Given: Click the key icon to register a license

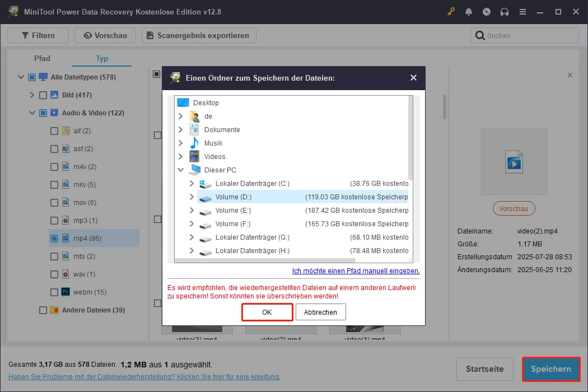Looking at the screenshot, I should 451,11.
